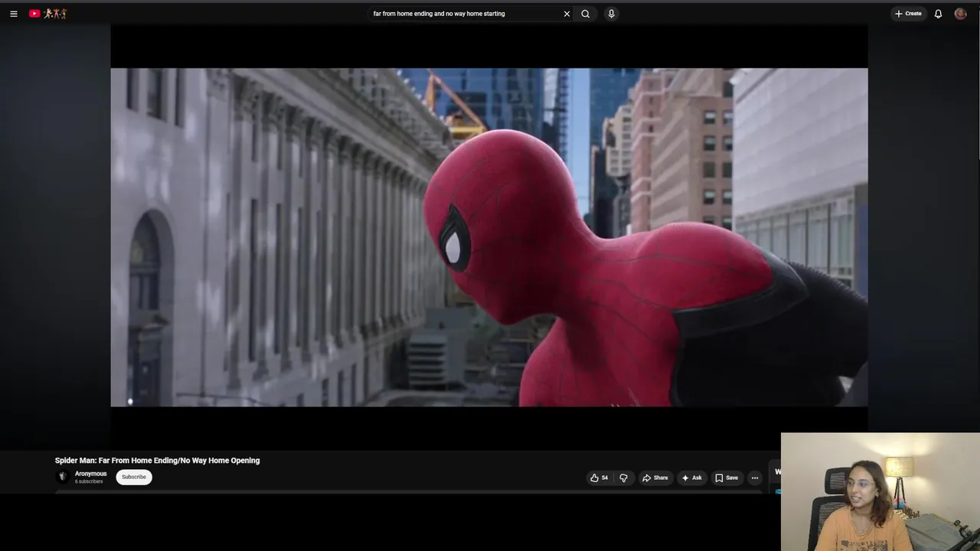Save video to a playlist

pos(727,478)
